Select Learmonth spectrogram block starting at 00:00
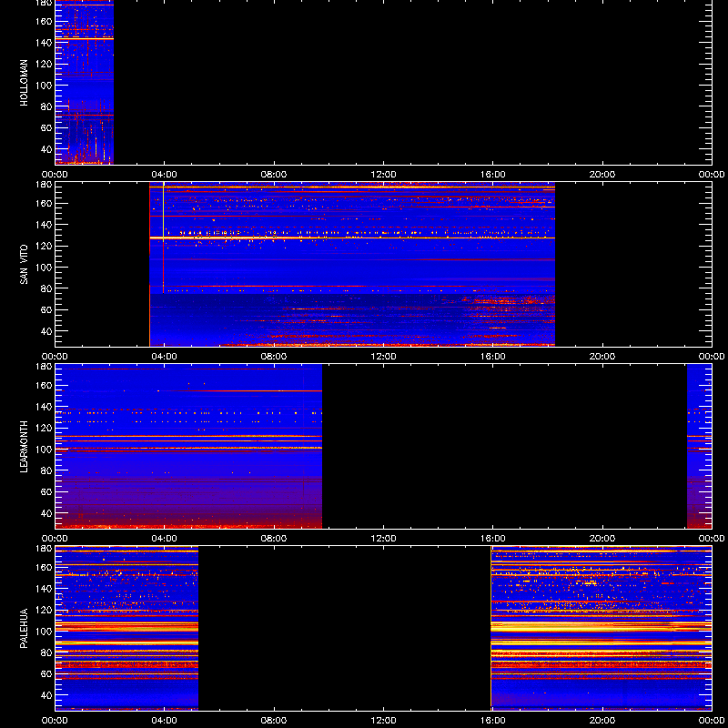The height and width of the screenshot is (728, 728). coord(188,446)
